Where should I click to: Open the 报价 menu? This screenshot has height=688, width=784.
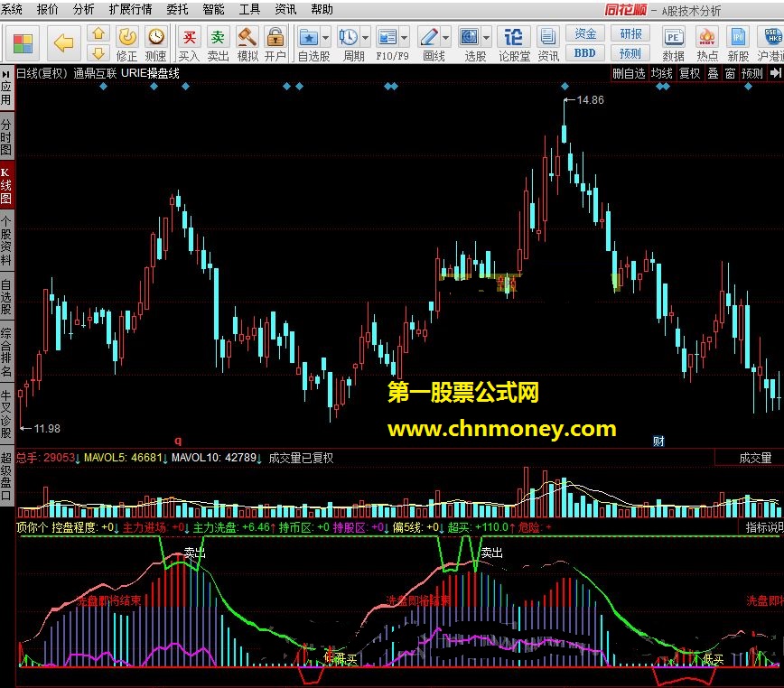(48, 9)
